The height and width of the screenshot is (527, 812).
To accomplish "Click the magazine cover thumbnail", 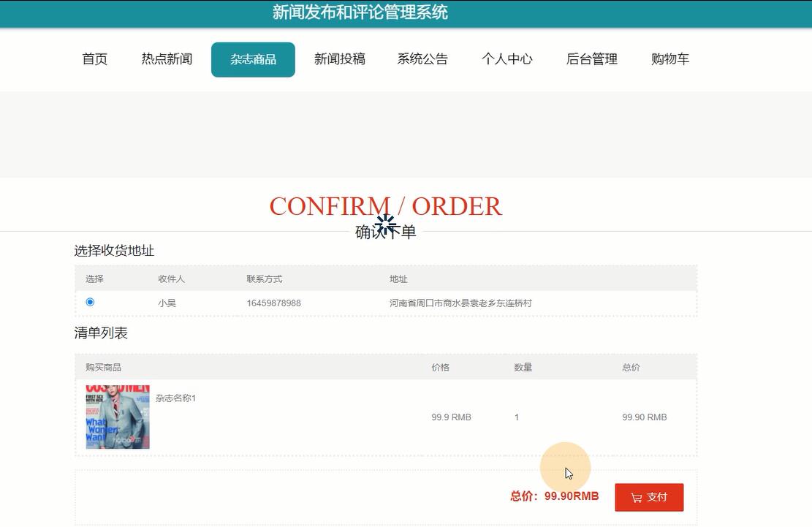I will (118, 417).
